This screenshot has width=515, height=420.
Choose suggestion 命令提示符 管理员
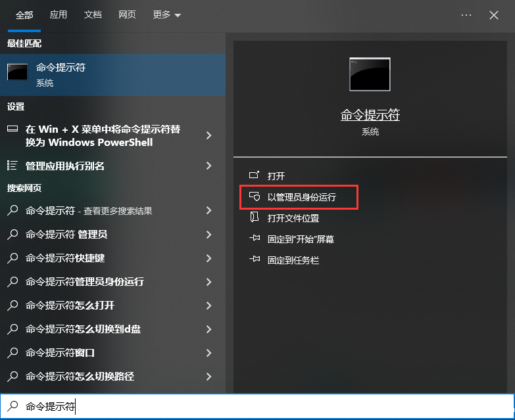pos(112,234)
